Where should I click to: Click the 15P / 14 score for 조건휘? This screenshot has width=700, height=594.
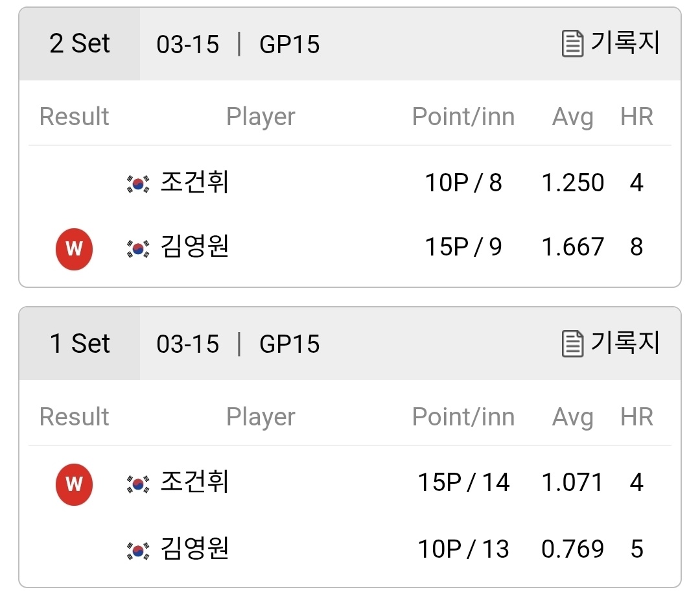tap(463, 482)
